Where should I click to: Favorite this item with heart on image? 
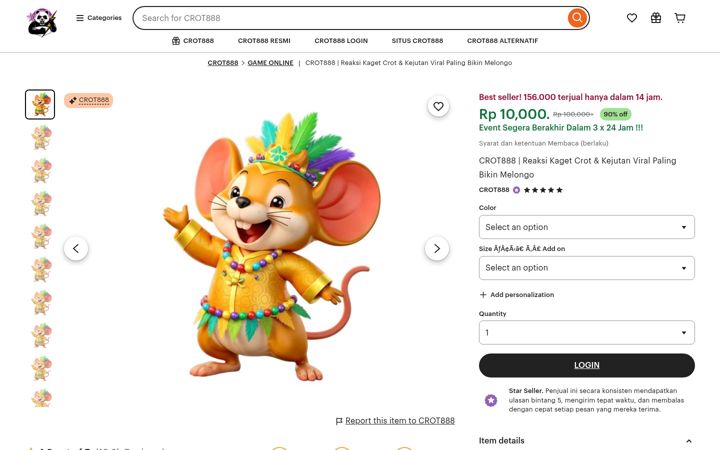click(439, 107)
